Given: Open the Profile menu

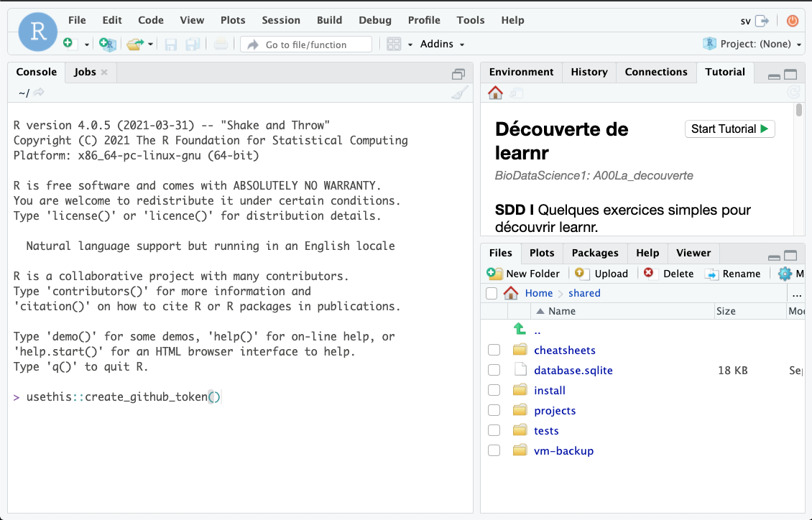Looking at the screenshot, I should pos(424,20).
